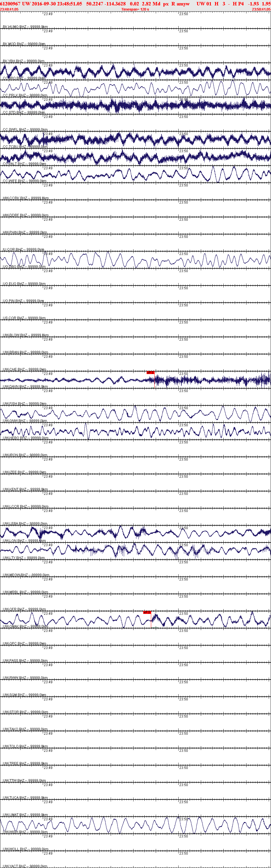Select the 'UW DAVN BHZ' station label
The image size is (271, 868).
pyautogui.click(x=25, y=387)
